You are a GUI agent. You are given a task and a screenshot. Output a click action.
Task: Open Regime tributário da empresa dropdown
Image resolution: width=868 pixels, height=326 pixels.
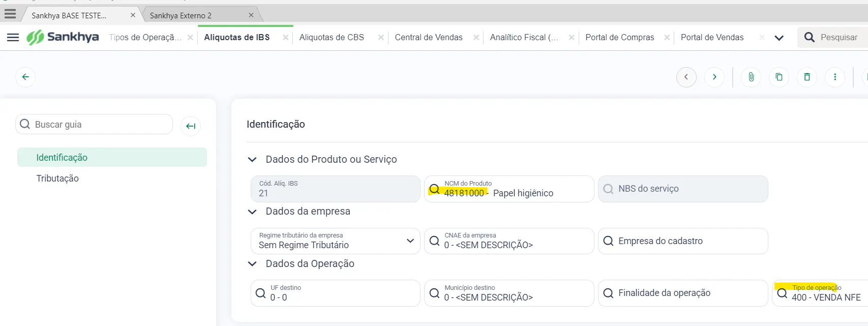click(x=410, y=241)
